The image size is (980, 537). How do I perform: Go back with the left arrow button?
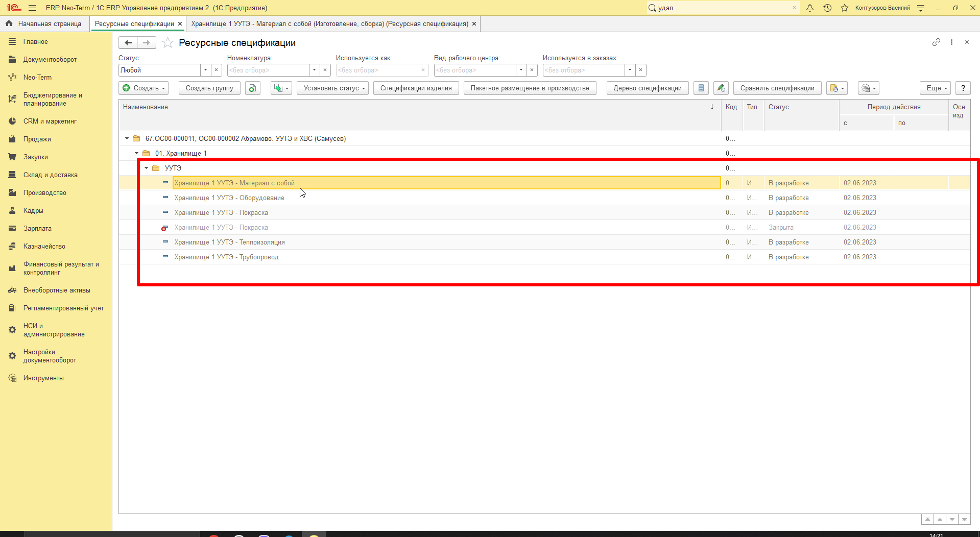[128, 43]
